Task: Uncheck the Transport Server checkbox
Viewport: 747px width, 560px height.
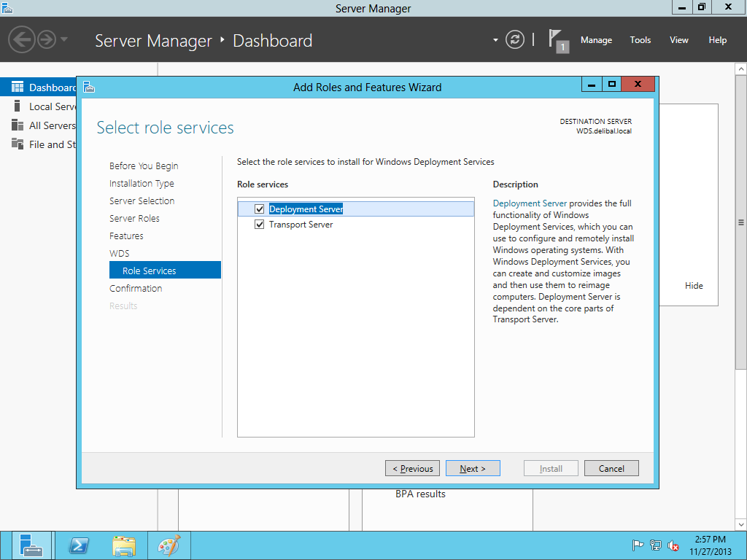Action: pyautogui.click(x=259, y=225)
